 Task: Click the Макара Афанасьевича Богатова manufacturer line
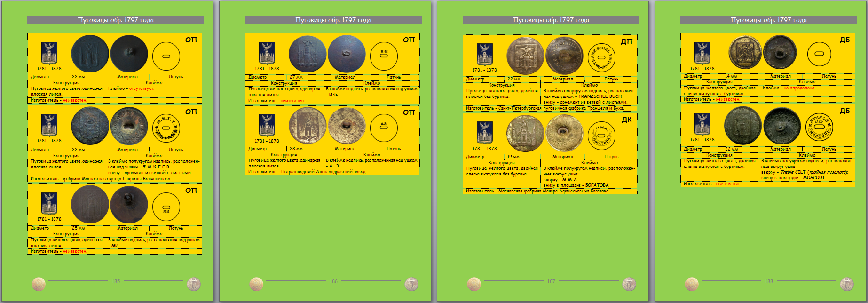click(550, 191)
